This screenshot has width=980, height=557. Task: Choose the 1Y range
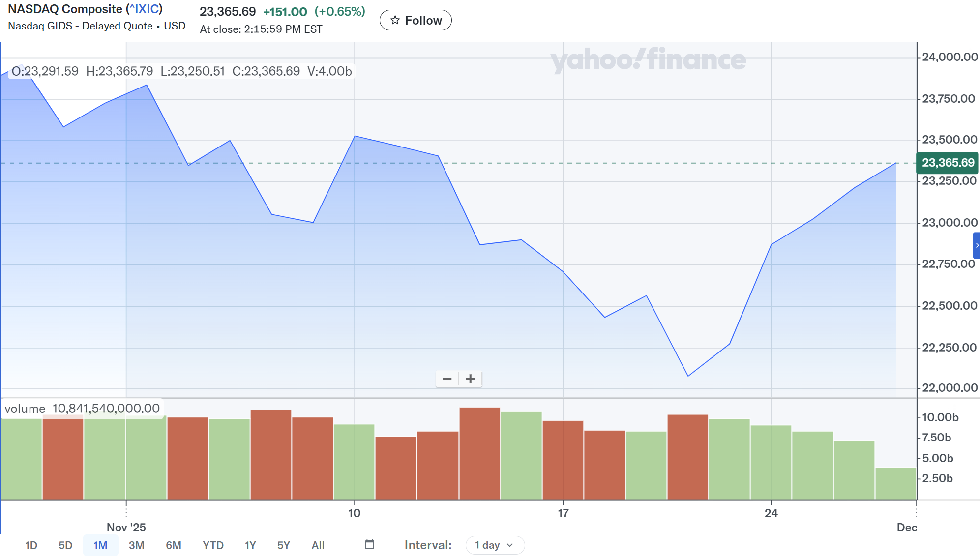(x=250, y=545)
